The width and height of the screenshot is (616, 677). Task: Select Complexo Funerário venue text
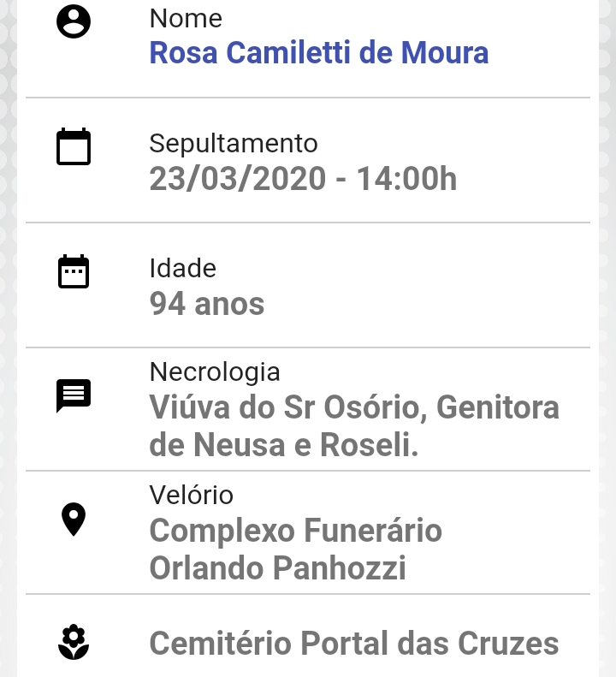pos(296,531)
